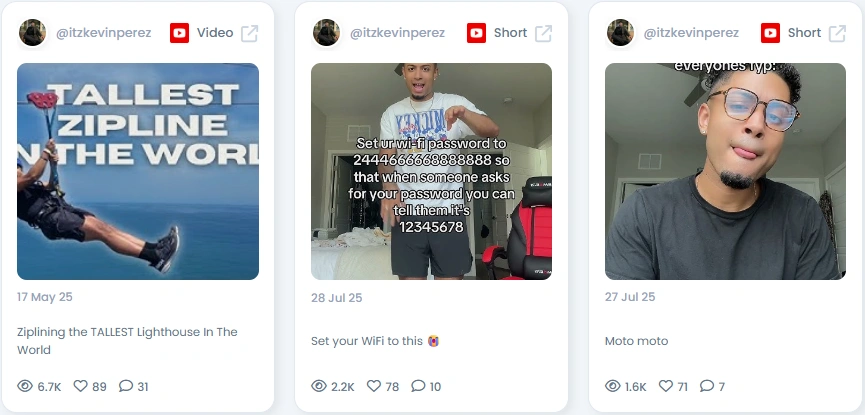This screenshot has height=415, width=865.
Task: Open the wi-fi password short thumbnail
Action: 431,171
